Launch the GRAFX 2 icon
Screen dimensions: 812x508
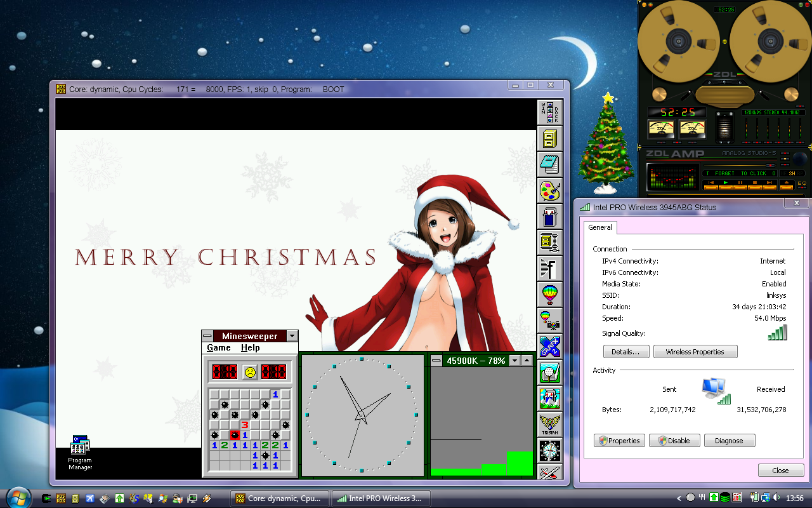[550, 347]
